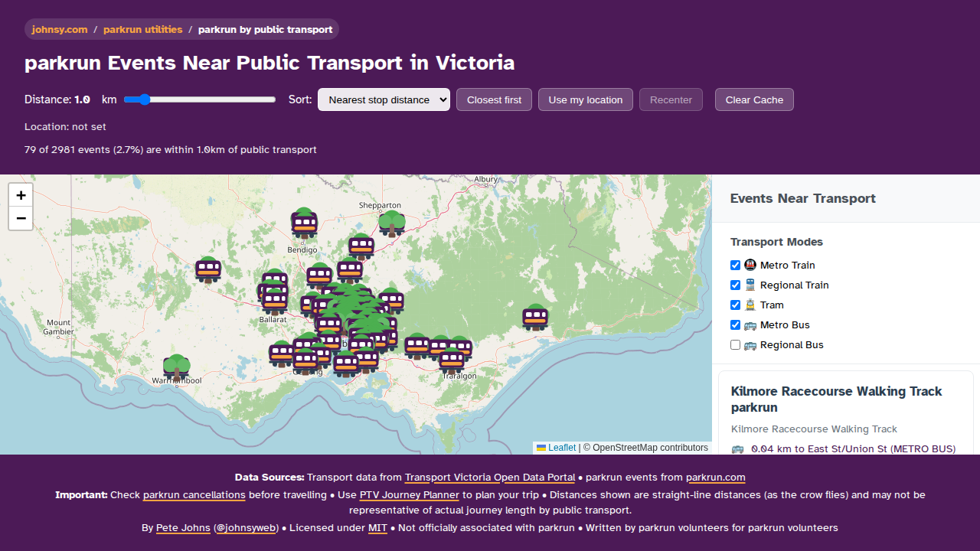The height and width of the screenshot is (551, 980).
Task: Disable the Tram transport mode
Action: [736, 305]
